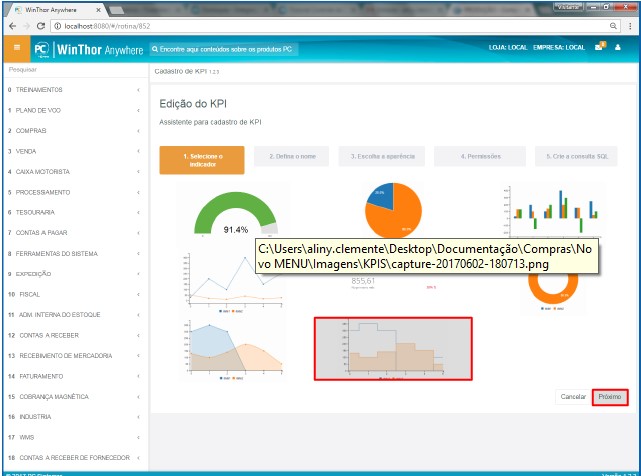Click the Próximo button
Screen dimensions: 641x476
(x=610, y=397)
